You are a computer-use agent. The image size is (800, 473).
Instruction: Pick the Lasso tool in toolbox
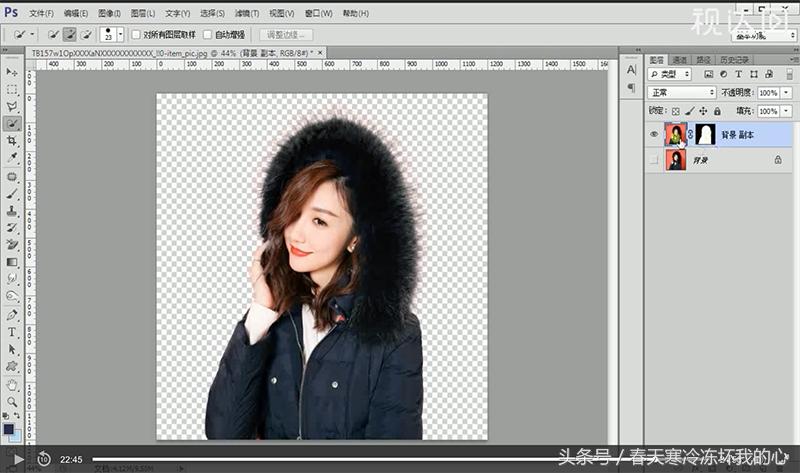[12, 106]
